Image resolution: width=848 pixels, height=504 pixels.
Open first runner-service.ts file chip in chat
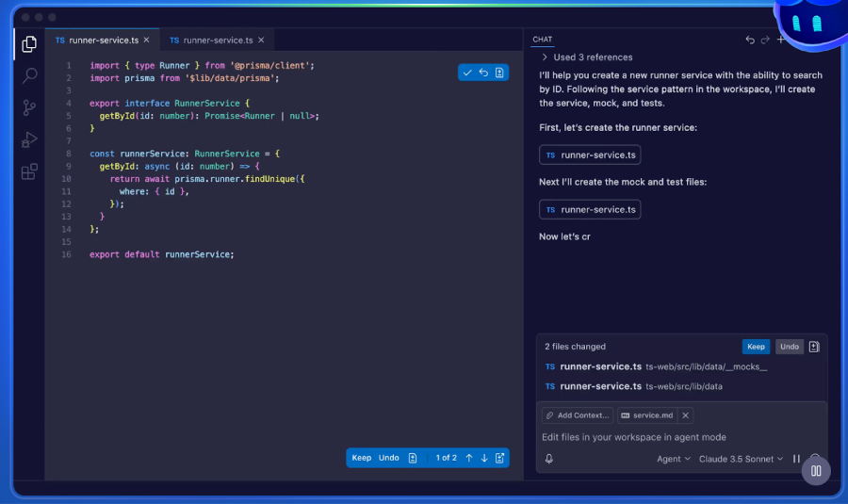point(590,154)
